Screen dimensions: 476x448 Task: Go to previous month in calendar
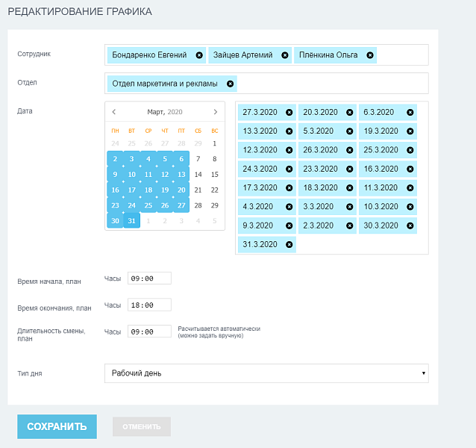coord(114,112)
